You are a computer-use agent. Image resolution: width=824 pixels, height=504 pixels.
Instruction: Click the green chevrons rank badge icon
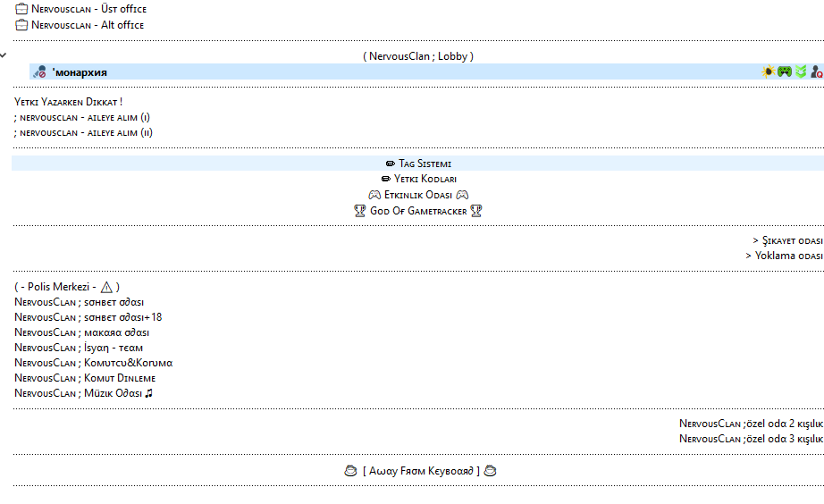[x=801, y=71]
